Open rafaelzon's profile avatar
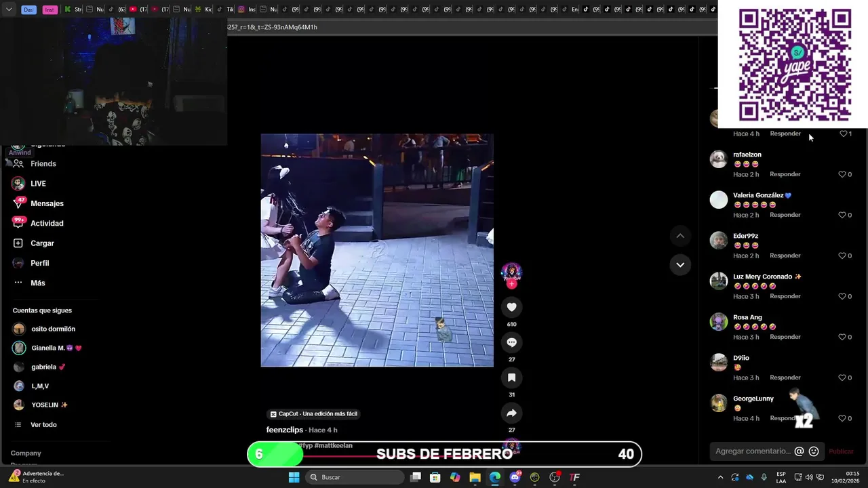The width and height of the screenshot is (868, 488). (718, 159)
